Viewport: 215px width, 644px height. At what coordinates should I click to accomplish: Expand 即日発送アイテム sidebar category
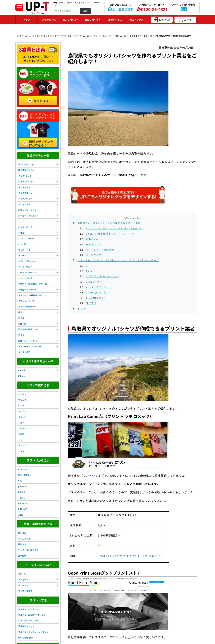[38, 170]
